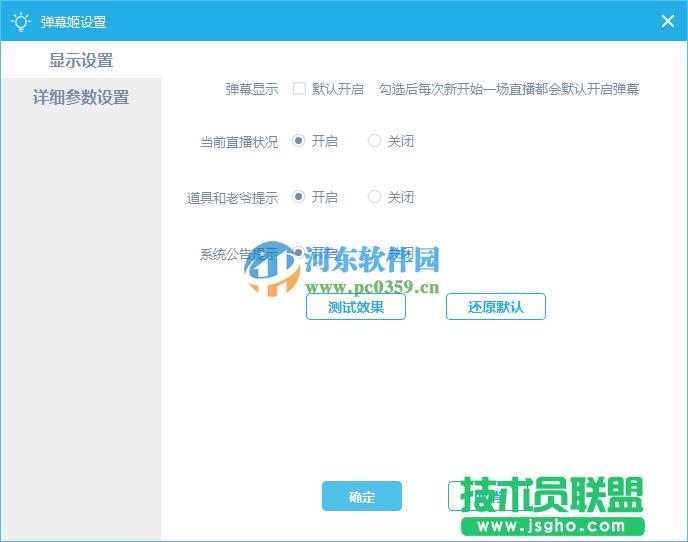Open the 详细参数设置 tab

(x=81, y=98)
